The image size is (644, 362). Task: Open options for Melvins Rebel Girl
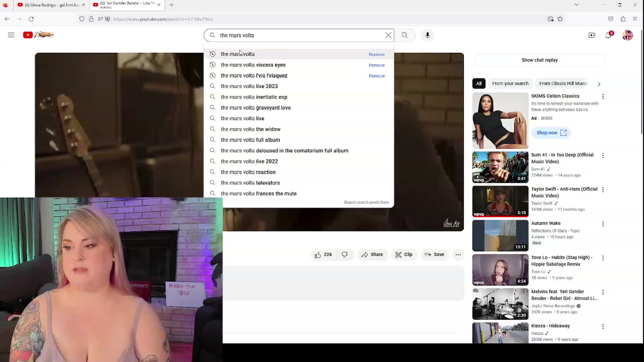pos(603,292)
